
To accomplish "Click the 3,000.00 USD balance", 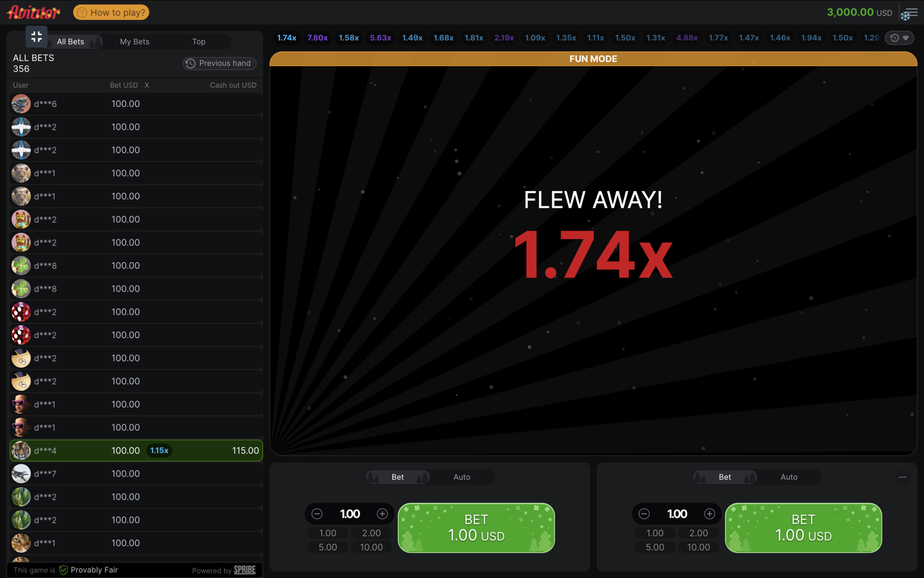I will [x=859, y=13].
